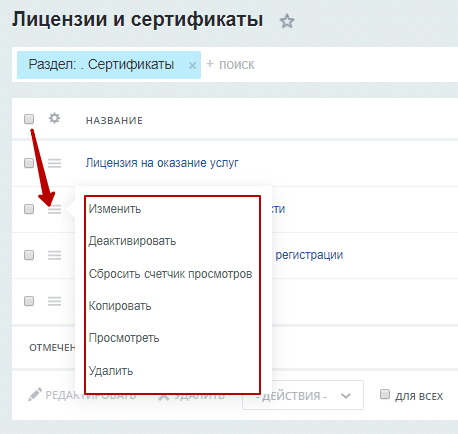Click the pencil Редактировать icon
Image resolution: width=458 pixels, height=434 pixels.
[x=35, y=395]
